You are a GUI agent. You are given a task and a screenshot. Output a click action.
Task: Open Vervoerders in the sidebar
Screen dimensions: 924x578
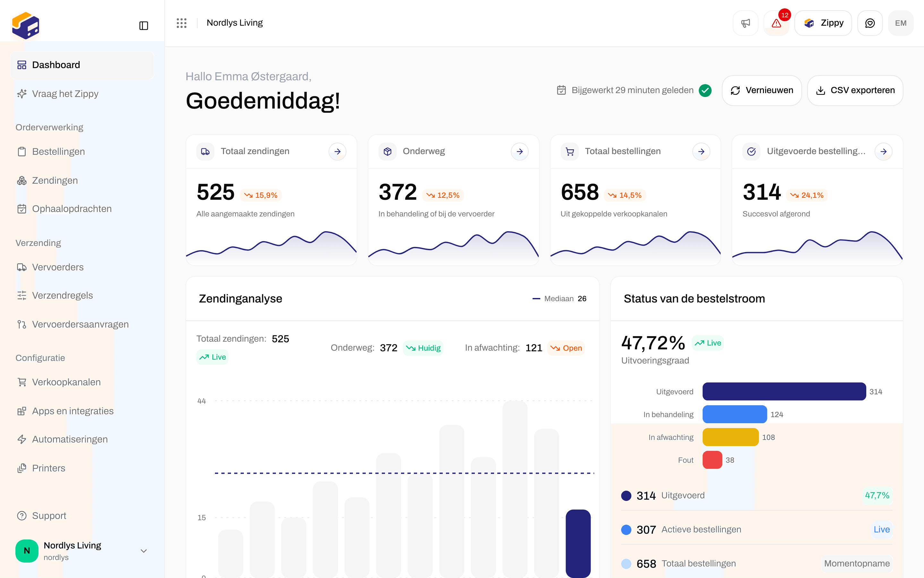pos(82,267)
